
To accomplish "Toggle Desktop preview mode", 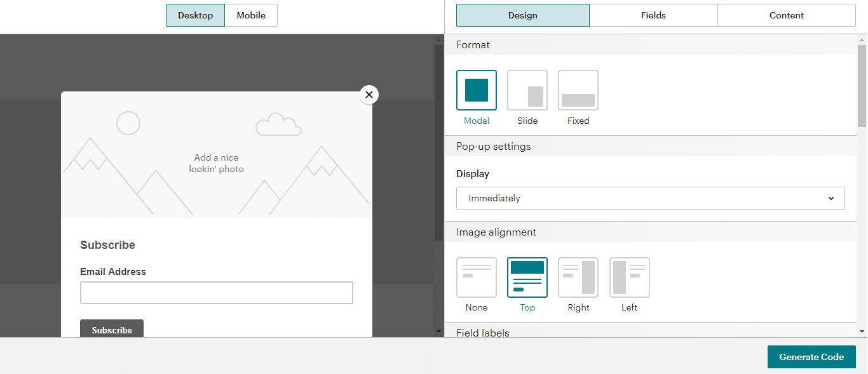I will [x=195, y=15].
